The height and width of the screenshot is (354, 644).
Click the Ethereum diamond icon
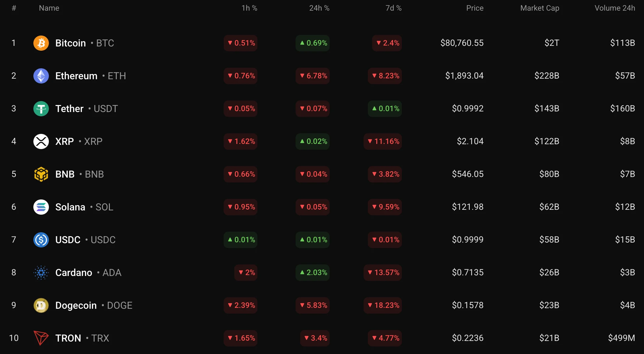click(x=41, y=76)
